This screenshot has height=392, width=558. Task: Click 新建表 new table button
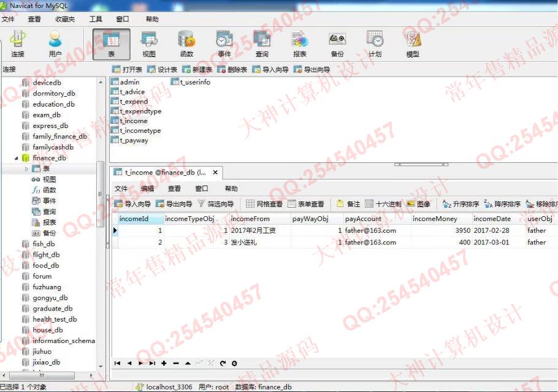197,70
